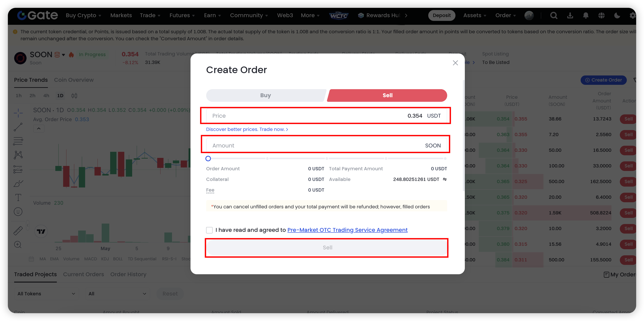Click the candlestick chart type icon
Viewport: 644px width, 321px height.
point(74,96)
